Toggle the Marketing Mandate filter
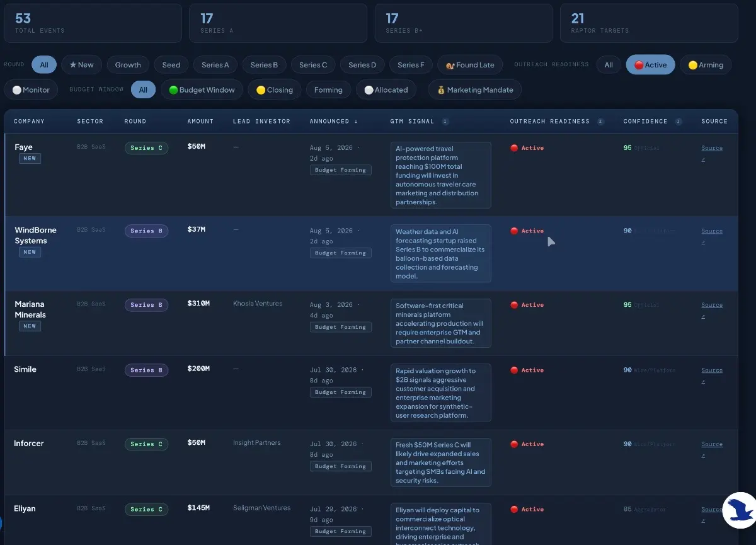This screenshot has height=545, width=756. coord(475,90)
